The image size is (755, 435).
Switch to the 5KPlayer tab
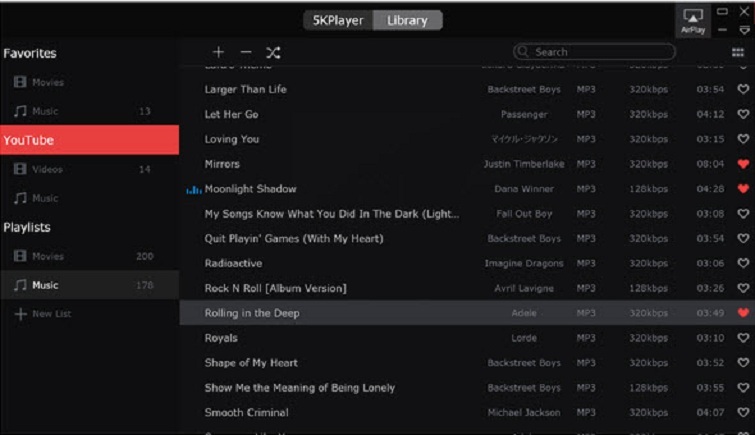(x=338, y=20)
